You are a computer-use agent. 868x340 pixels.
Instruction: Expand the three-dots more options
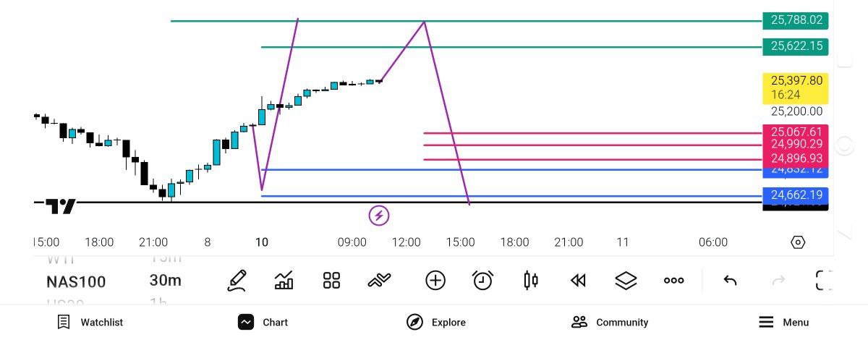[x=673, y=280]
